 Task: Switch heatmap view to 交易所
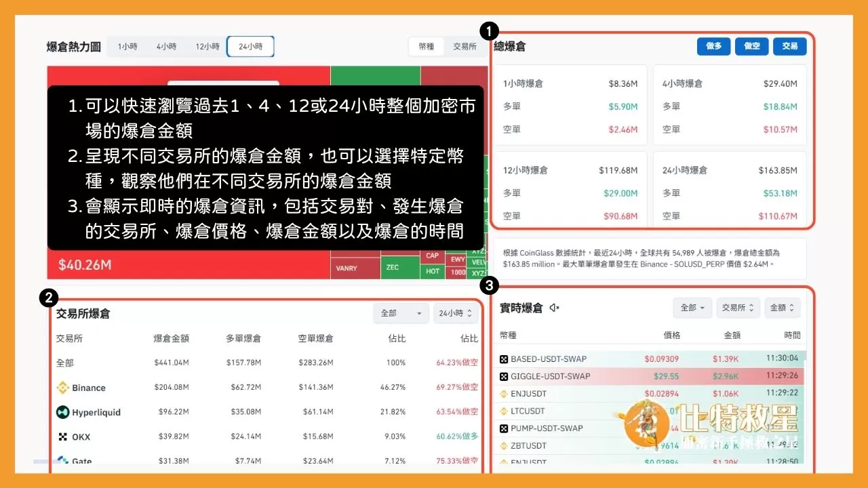[x=465, y=47]
